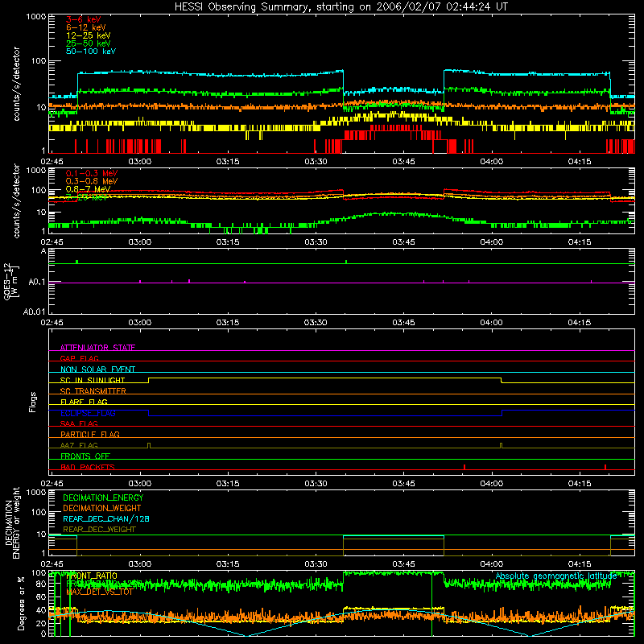644x644 pixels.
Task: Click the A0.01 tick label on GOES axis
Action: [34, 312]
